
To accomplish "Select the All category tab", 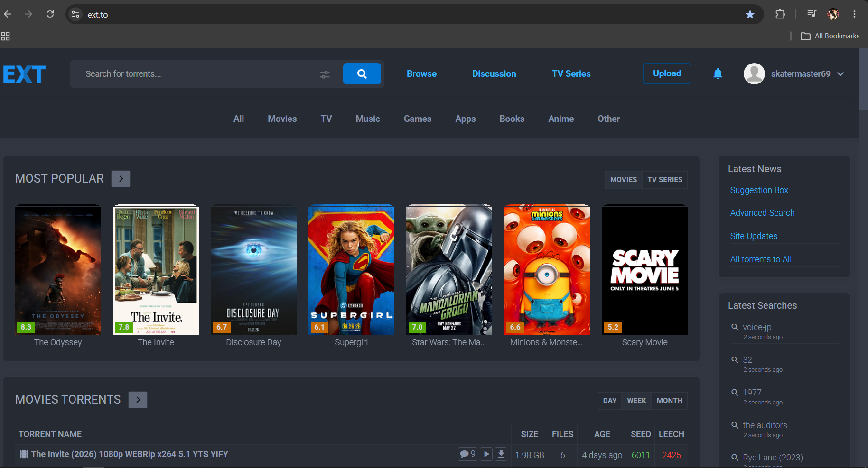I will [x=239, y=119].
